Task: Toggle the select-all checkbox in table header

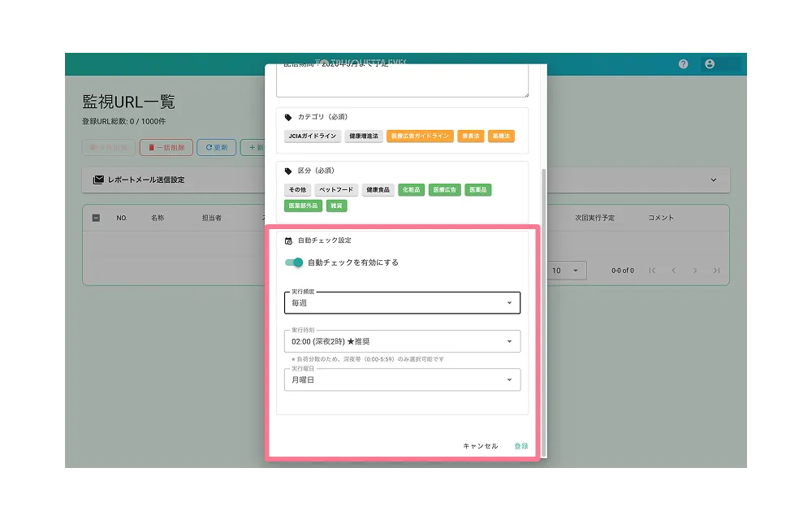Action: (x=97, y=218)
